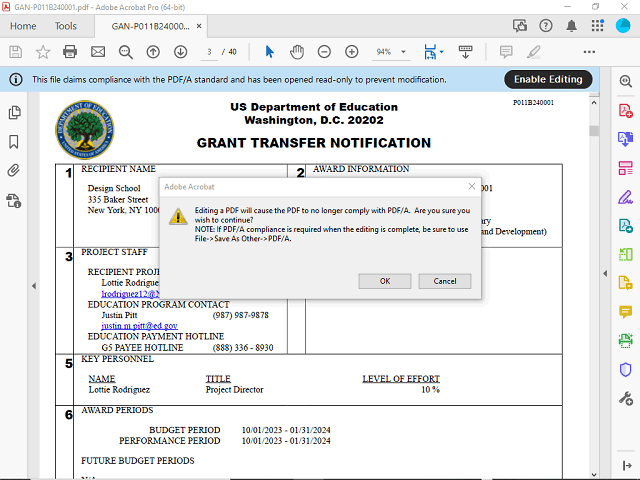Screen dimensions: 640x480
Task: Click the Save file icon
Action: tap(16, 52)
